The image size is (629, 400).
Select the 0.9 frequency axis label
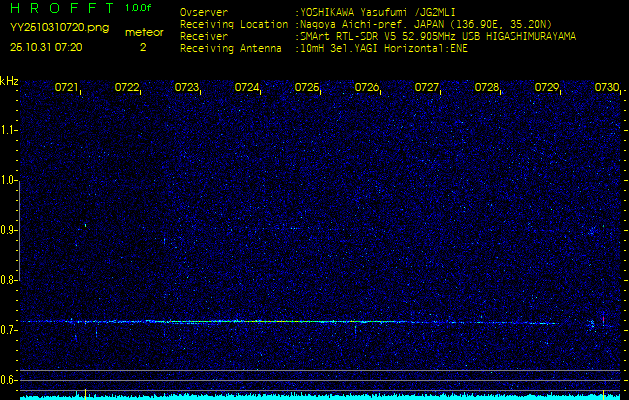pyautogui.click(x=9, y=230)
